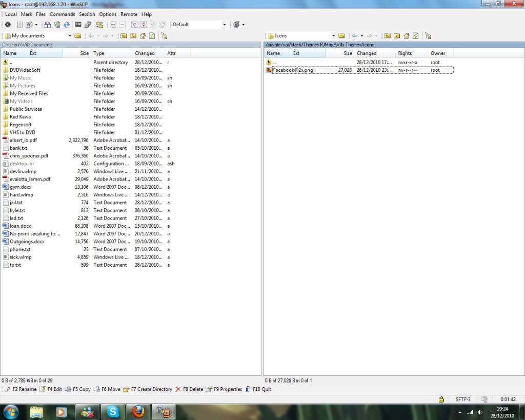
Task: Open the Remote menu
Action: [x=129, y=14]
